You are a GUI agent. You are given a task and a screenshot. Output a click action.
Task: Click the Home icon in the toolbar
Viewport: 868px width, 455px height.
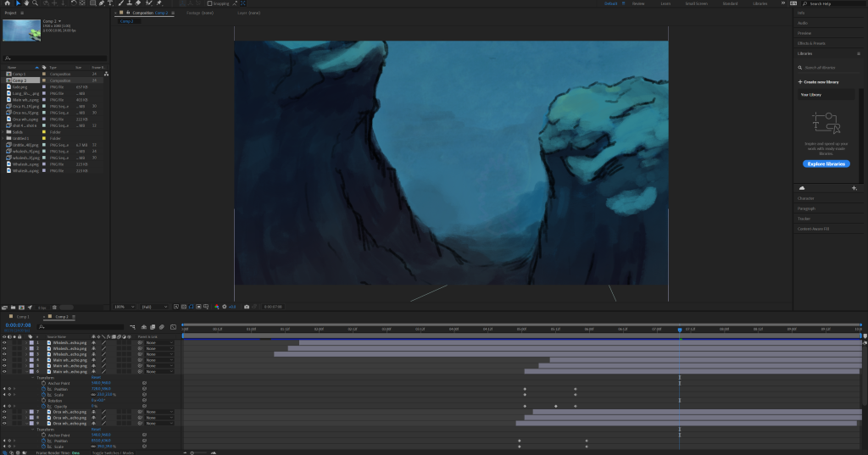pyautogui.click(x=6, y=3)
